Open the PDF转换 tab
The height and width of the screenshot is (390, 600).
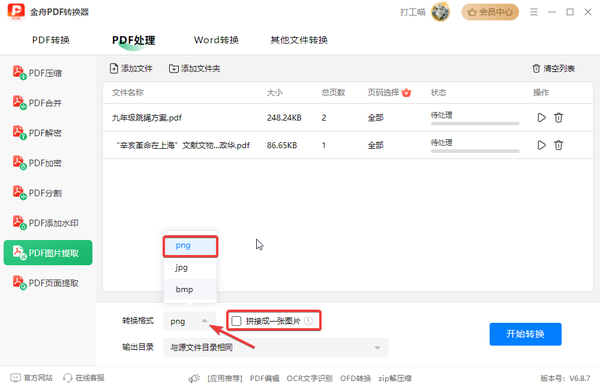[x=51, y=40]
